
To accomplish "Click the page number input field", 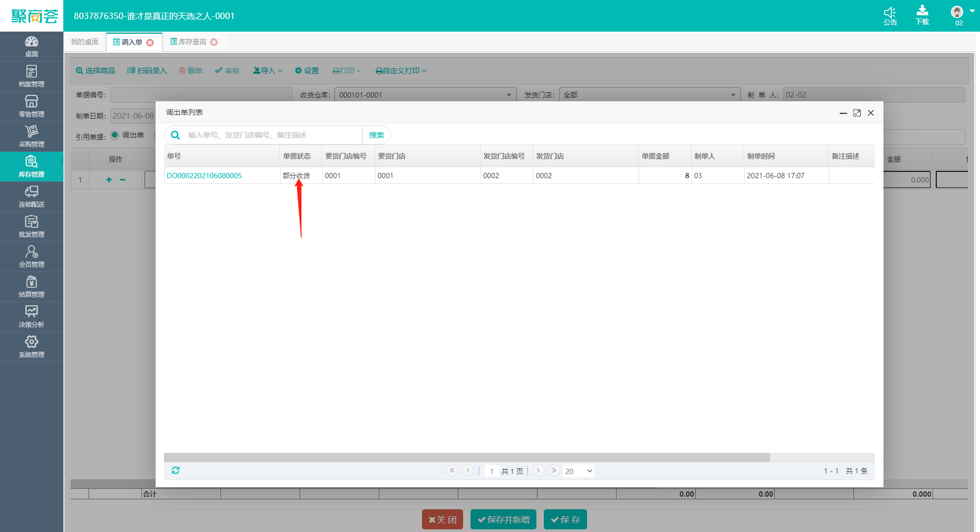I will click(492, 471).
